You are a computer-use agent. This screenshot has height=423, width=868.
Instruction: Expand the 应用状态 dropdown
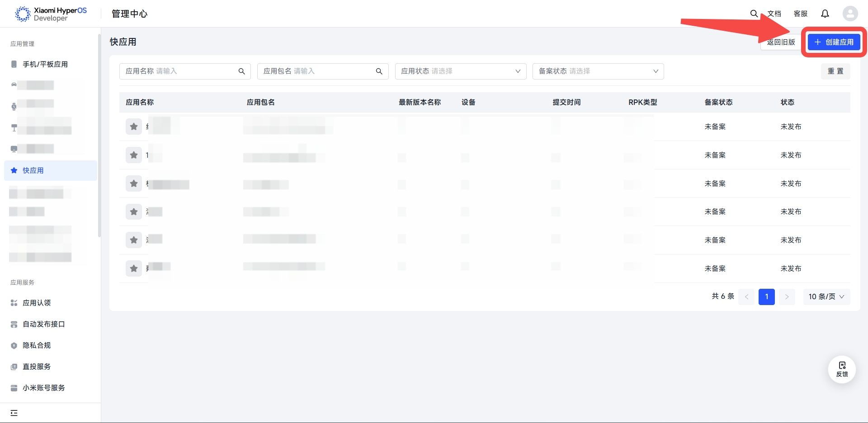point(460,71)
